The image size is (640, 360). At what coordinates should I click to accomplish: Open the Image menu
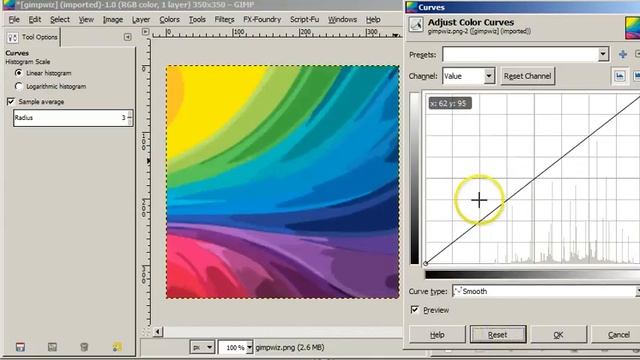(x=113, y=20)
